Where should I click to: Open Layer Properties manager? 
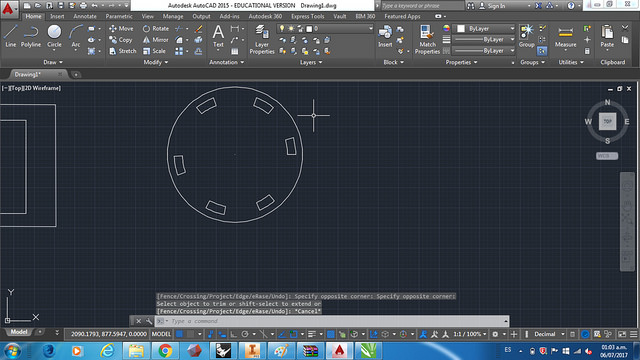pyautogui.click(x=262, y=39)
